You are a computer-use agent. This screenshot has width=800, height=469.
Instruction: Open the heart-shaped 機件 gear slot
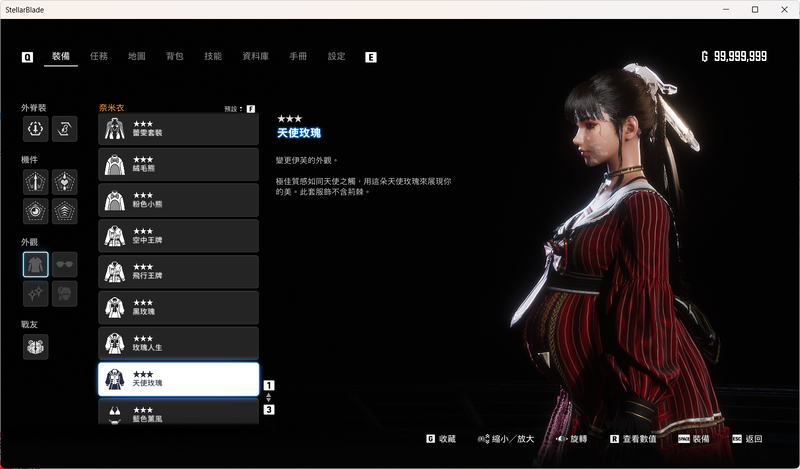(x=65, y=182)
